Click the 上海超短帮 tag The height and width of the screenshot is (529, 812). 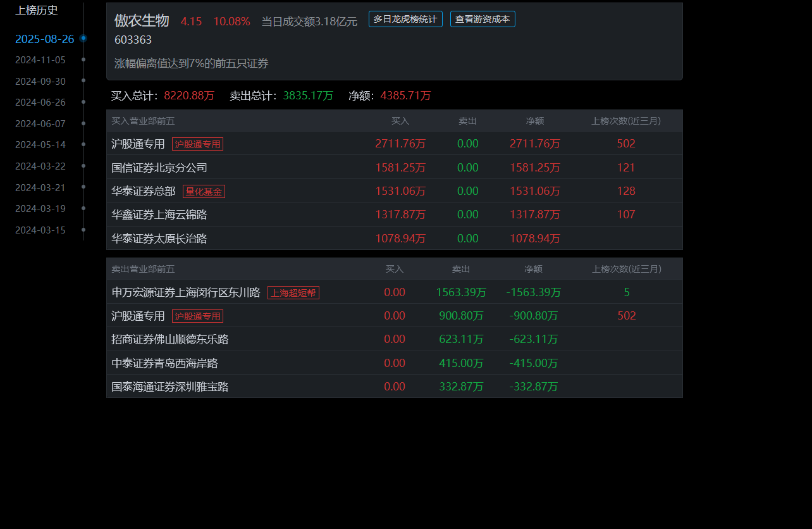point(293,292)
